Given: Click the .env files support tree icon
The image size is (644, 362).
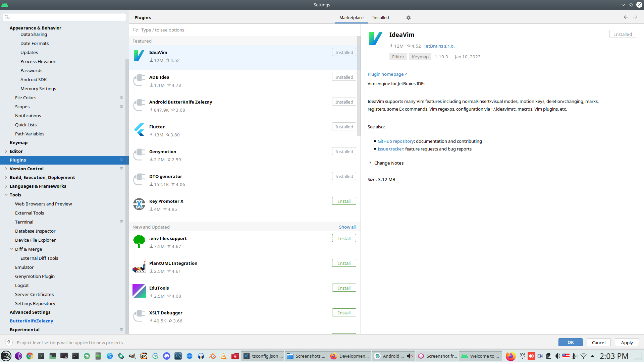Looking at the screenshot, I should 139,241.
